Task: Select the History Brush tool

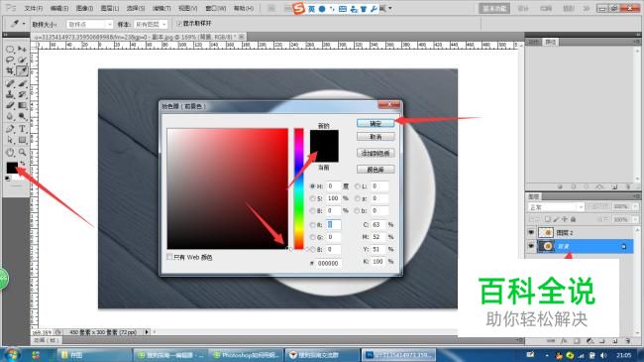Action: (22, 94)
